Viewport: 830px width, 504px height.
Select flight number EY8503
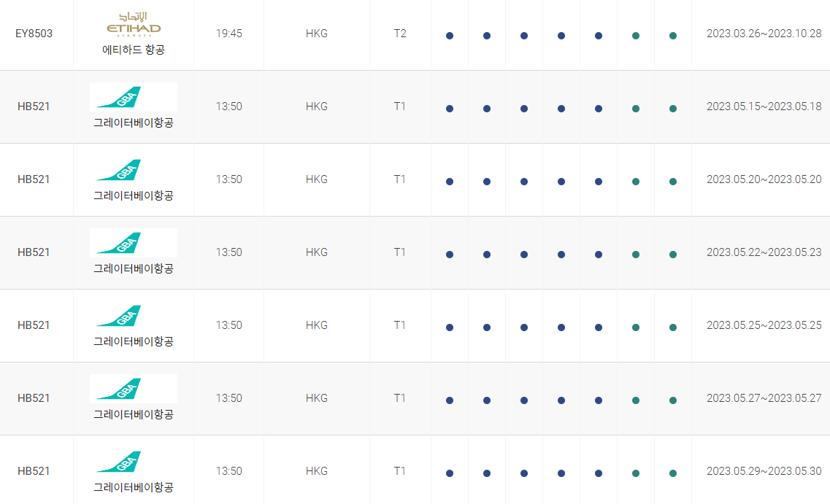(x=34, y=34)
